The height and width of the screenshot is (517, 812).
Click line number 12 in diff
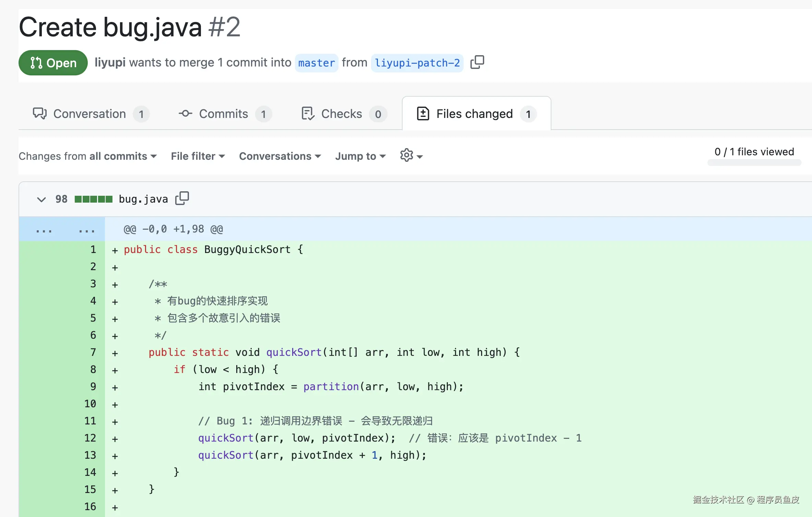[x=90, y=438]
